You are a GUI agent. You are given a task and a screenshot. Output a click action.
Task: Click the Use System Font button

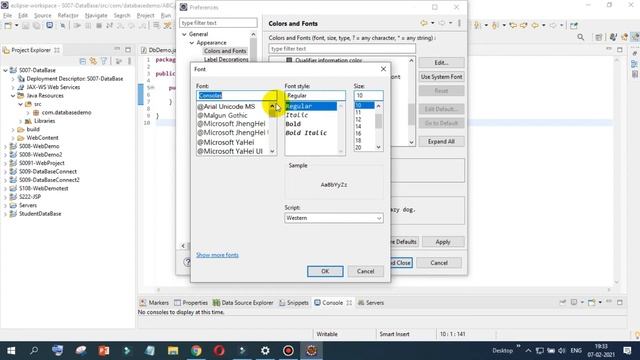tap(441, 77)
